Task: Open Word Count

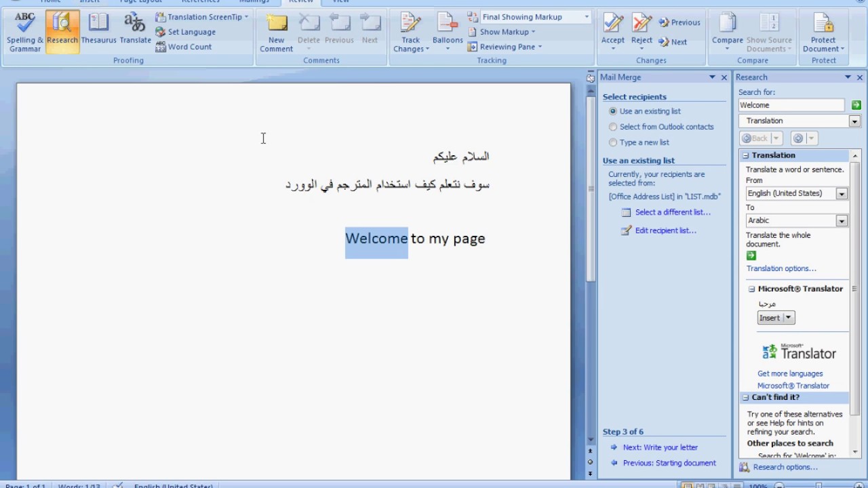Action: pos(183,47)
